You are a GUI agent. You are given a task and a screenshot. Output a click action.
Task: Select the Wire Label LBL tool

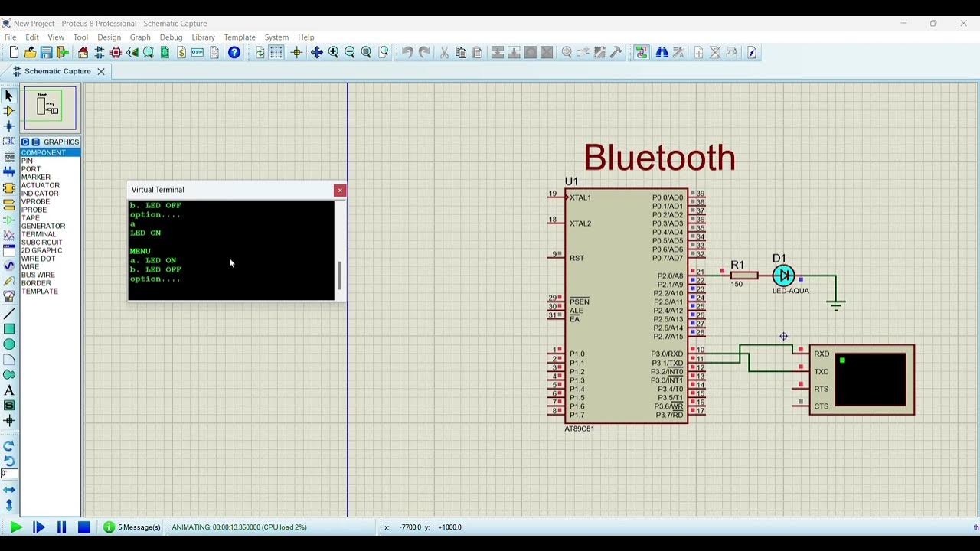pyautogui.click(x=9, y=142)
